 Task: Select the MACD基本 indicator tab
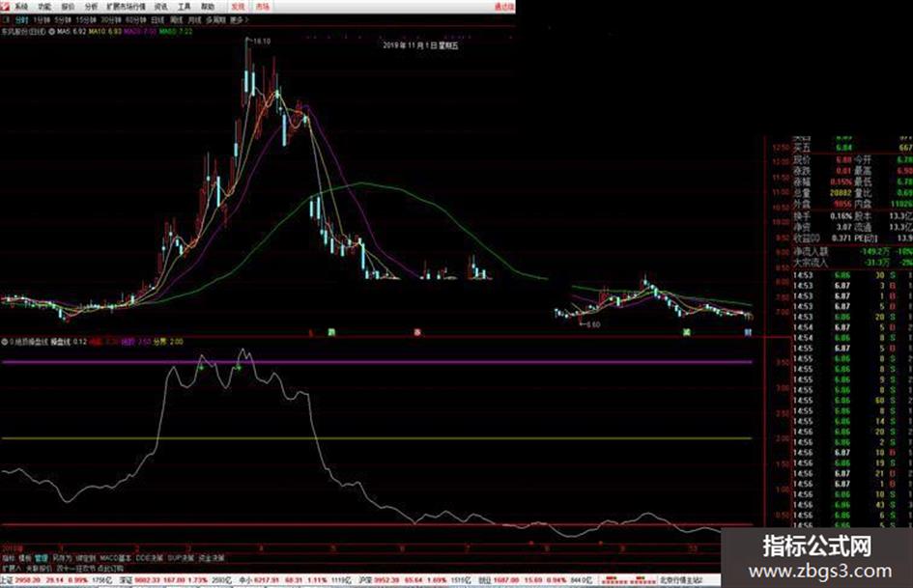tap(115, 558)
